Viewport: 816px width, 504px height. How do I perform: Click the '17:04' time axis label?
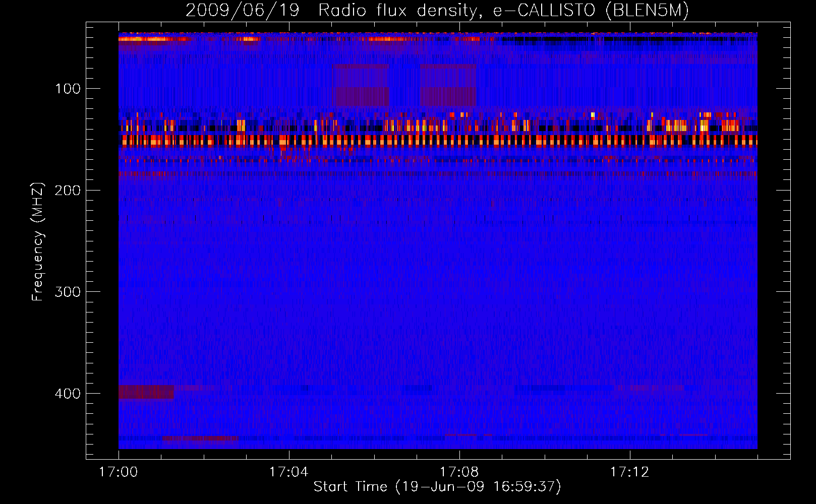pyautogui.click(x=289, y=472)
